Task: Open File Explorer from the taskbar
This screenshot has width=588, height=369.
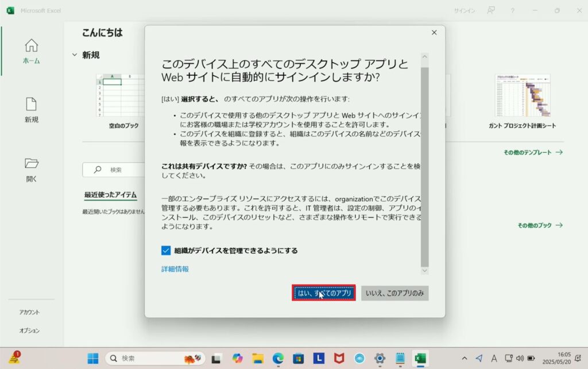Action: (x=258, y=359)
